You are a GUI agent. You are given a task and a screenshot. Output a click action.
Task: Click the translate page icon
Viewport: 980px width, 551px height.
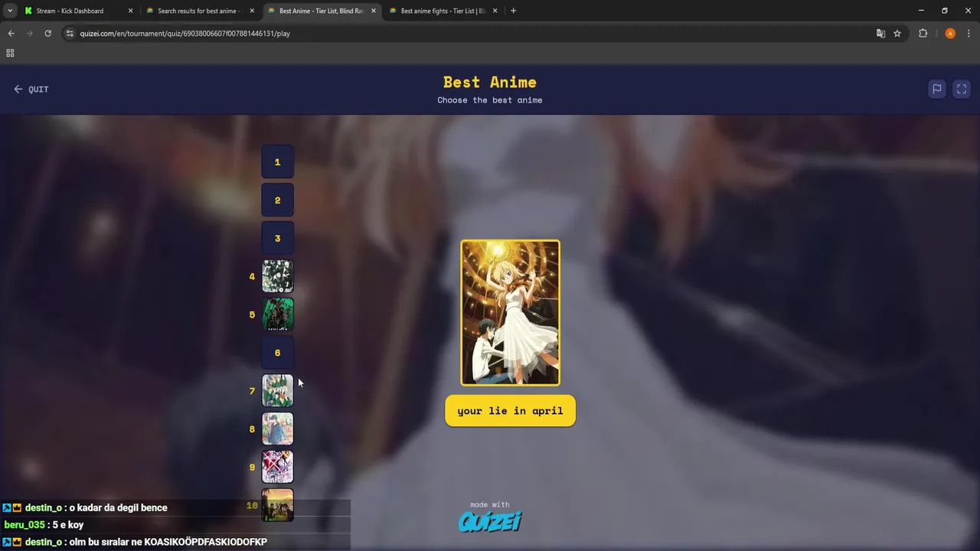(x=880, y=34)
